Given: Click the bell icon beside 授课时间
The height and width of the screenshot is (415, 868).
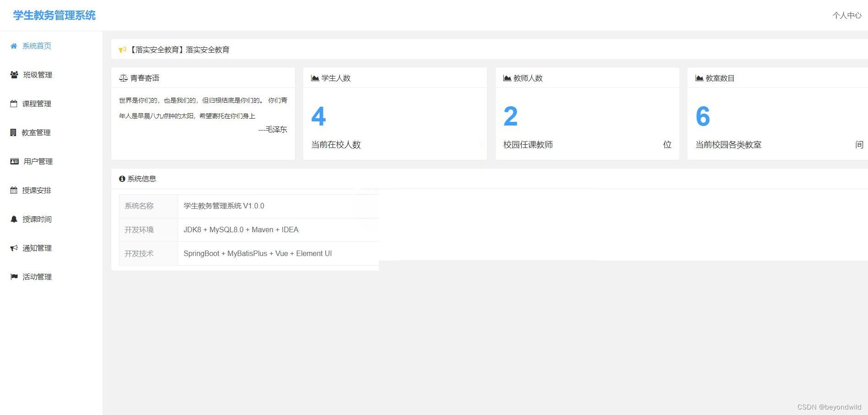Looking at the screenshot, I should [13, 219].
